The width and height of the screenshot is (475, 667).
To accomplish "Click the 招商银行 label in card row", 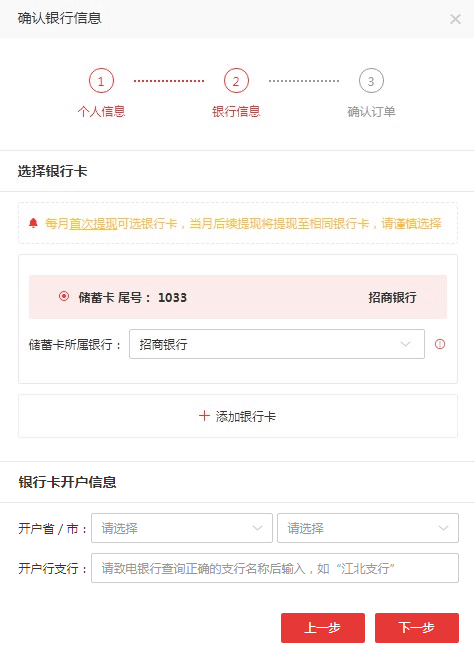I will (392, 297).
